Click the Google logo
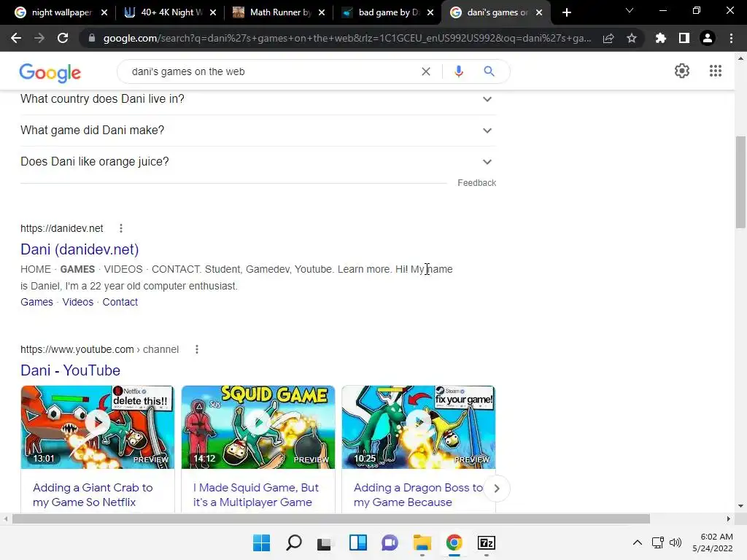This screenshot has width=747, height=560. point(50,72)
